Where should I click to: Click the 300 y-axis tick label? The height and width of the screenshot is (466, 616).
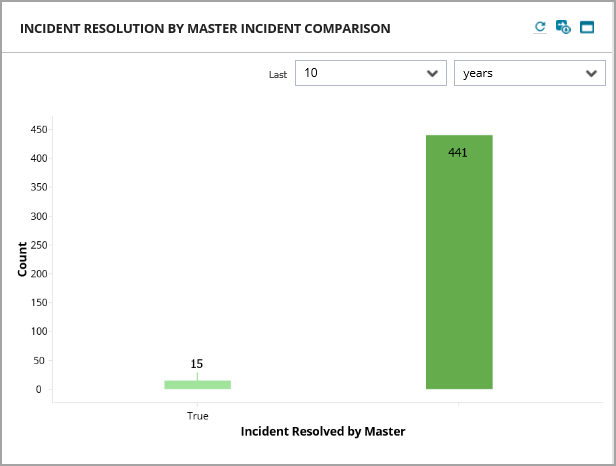(39, 216)
